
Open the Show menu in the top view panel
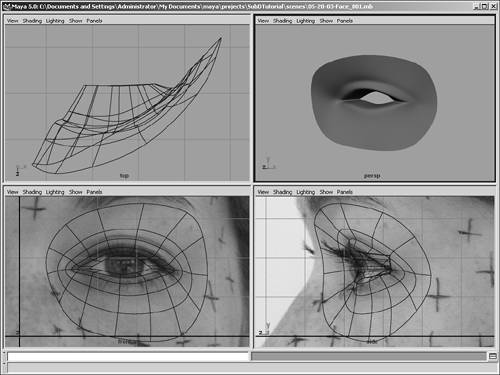click(75, 21)
